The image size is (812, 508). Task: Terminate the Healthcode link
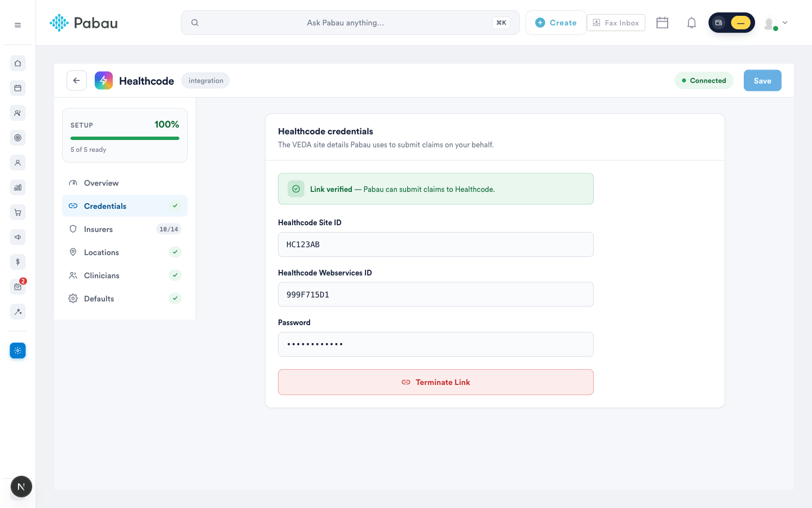435,382
